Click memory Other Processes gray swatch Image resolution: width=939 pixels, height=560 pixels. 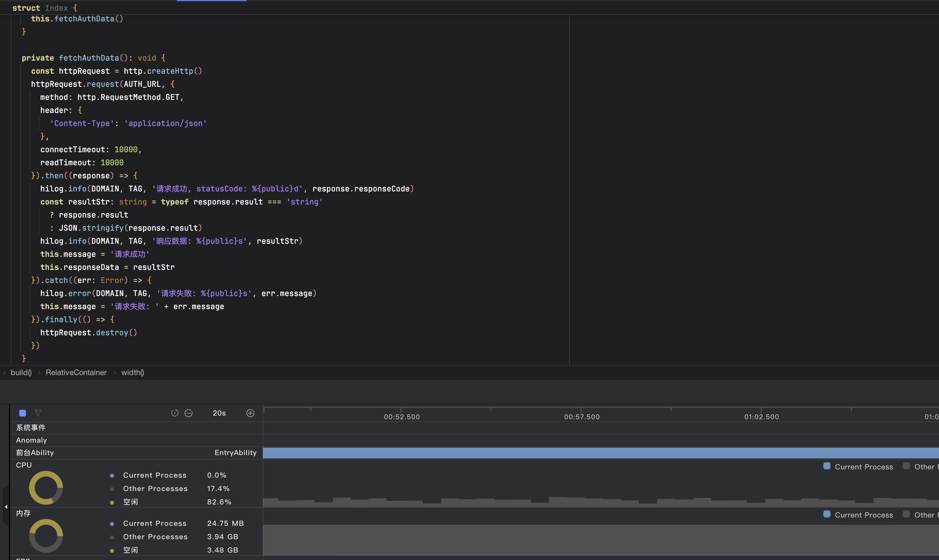(x=112, y=537)
